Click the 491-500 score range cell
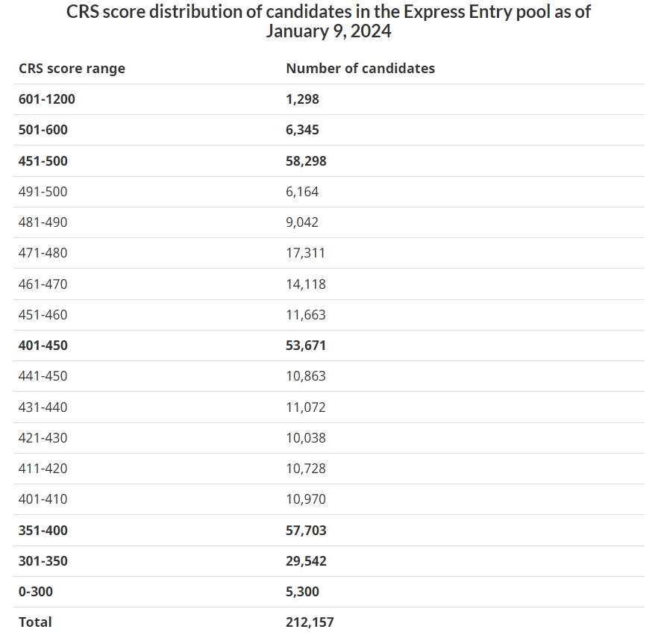 (x=43, y=192)
